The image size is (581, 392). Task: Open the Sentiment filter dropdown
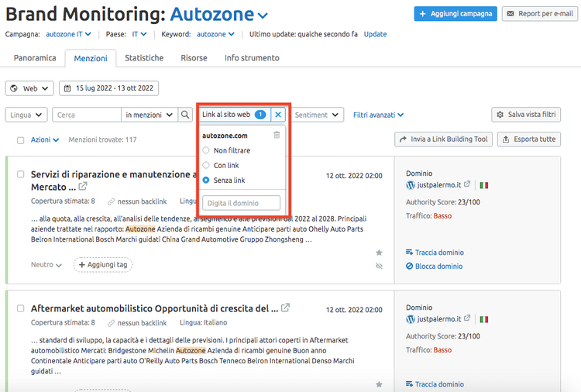(x=317, y=115)
